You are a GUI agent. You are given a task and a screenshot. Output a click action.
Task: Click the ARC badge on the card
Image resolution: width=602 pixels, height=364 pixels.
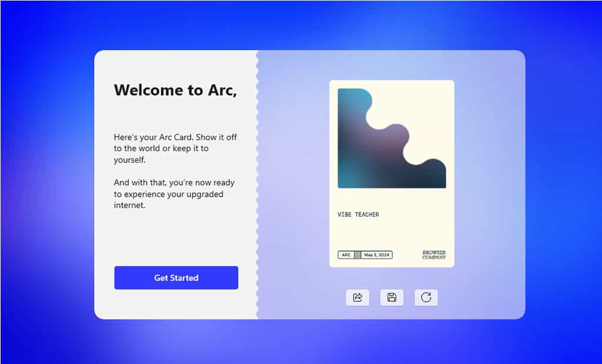click(346, 255)
